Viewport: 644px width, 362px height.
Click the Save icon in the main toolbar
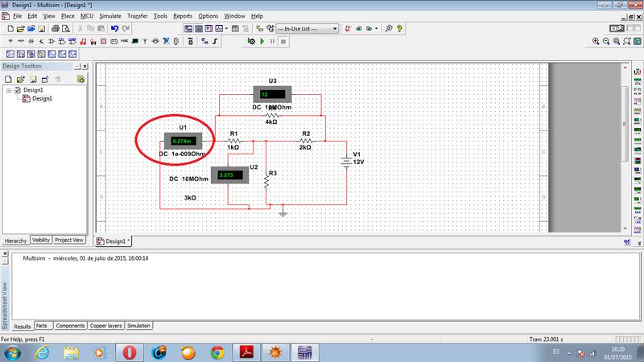tap(41, 28)
